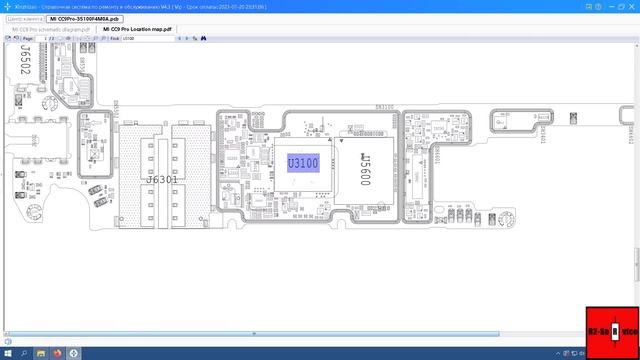The height and width of the screenshot is (360, 640).
Task: Click the XinZhiZao logo in the title bar
Action: pos(7,7)
